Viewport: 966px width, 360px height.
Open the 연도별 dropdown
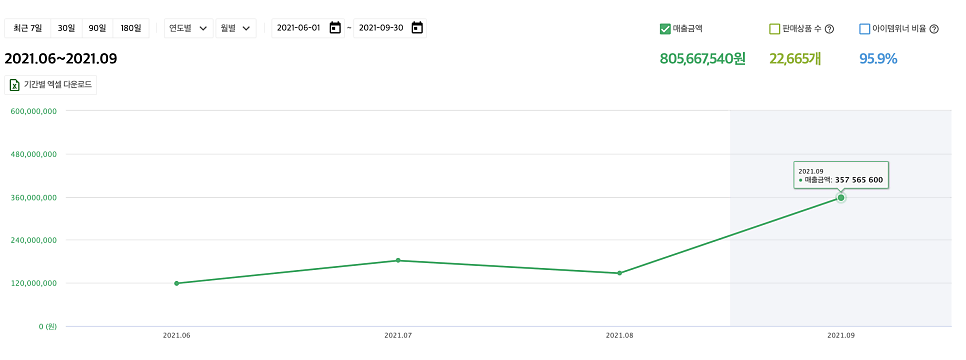(x=189, y=28)
